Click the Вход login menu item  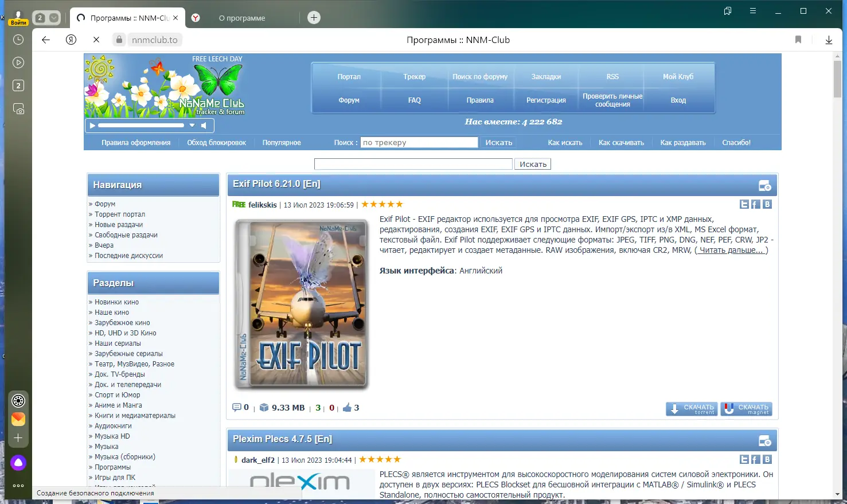pyautogui.click(x=678, y=100)
